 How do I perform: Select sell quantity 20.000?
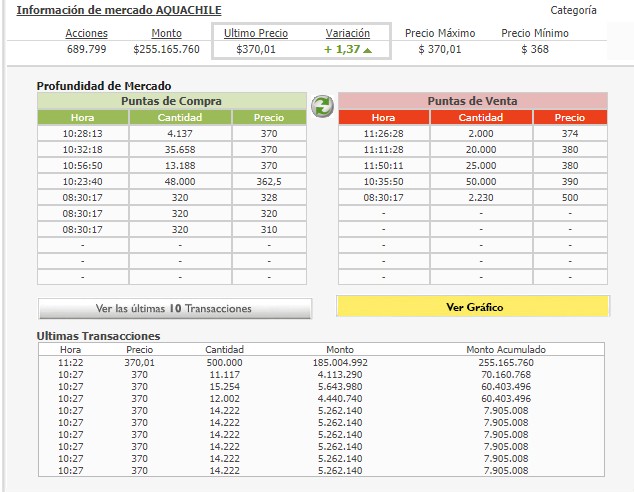point(481,150)
